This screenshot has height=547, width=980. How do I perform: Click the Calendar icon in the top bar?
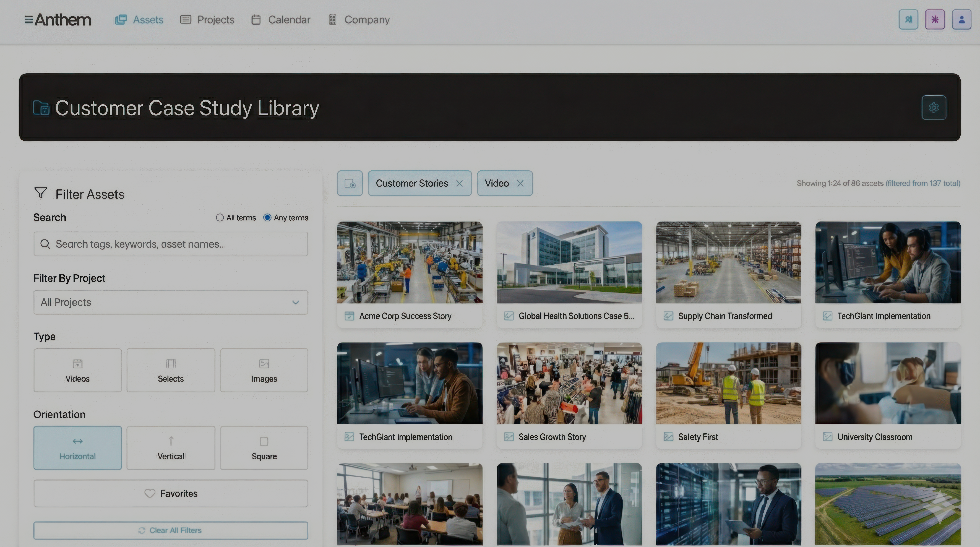256,19
